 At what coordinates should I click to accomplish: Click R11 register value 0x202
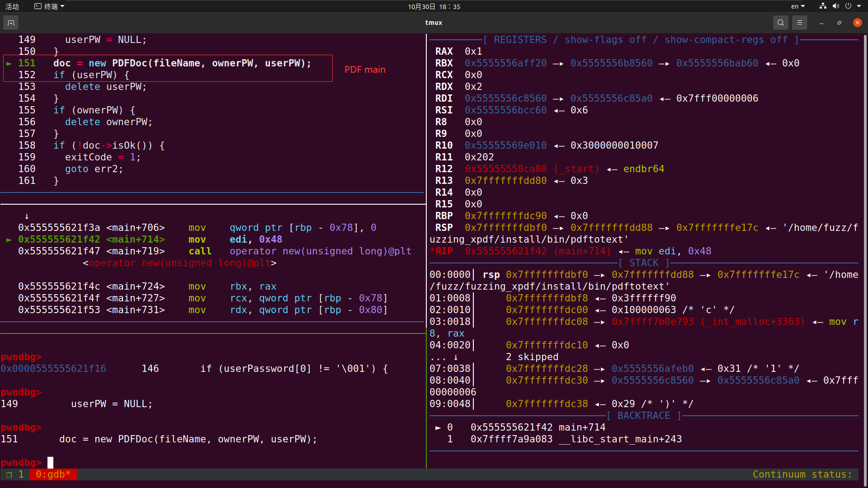pyautogui.click(x=479, y=157)
